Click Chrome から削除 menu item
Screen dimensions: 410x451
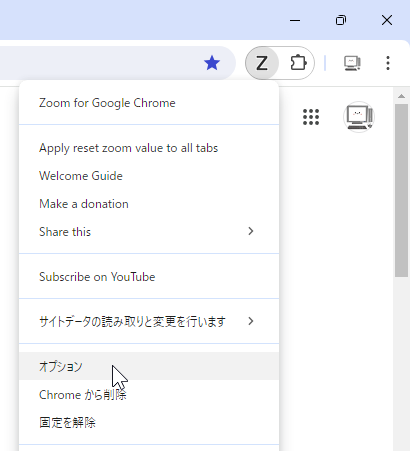pos(149,395)
